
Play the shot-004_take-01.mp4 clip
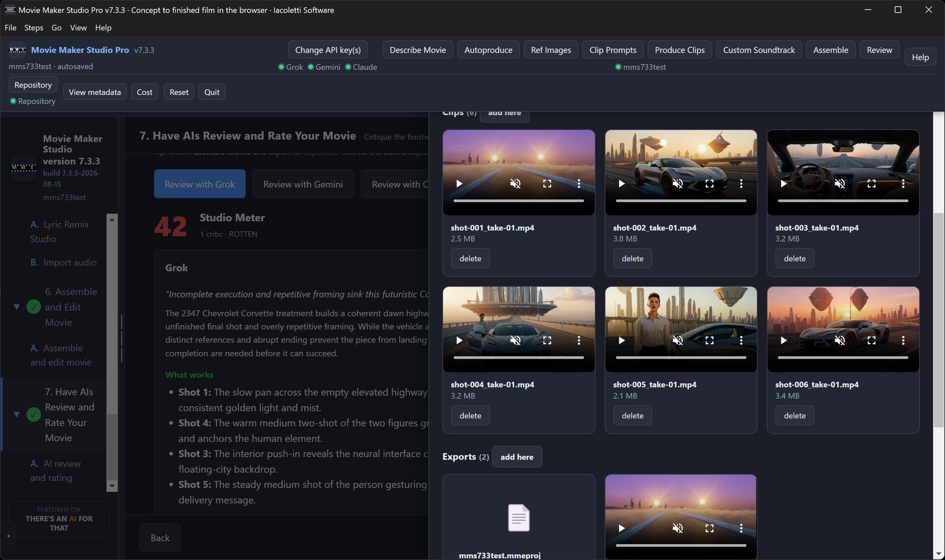tap(460, 340)
